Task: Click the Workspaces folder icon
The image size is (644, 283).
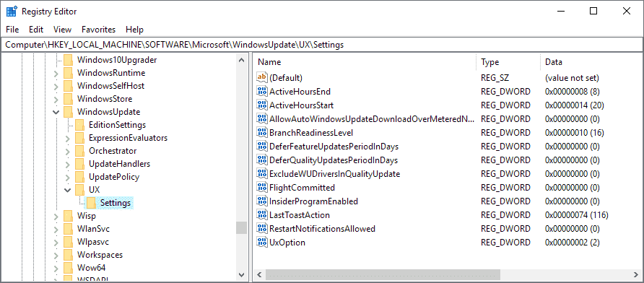Action: click(x=68, y=255)
